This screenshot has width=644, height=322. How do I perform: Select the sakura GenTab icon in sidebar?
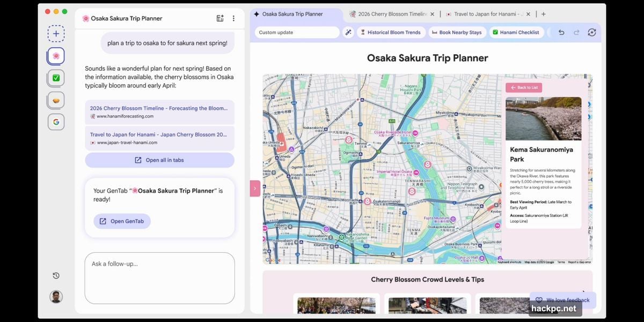click(x=56, y=55)
